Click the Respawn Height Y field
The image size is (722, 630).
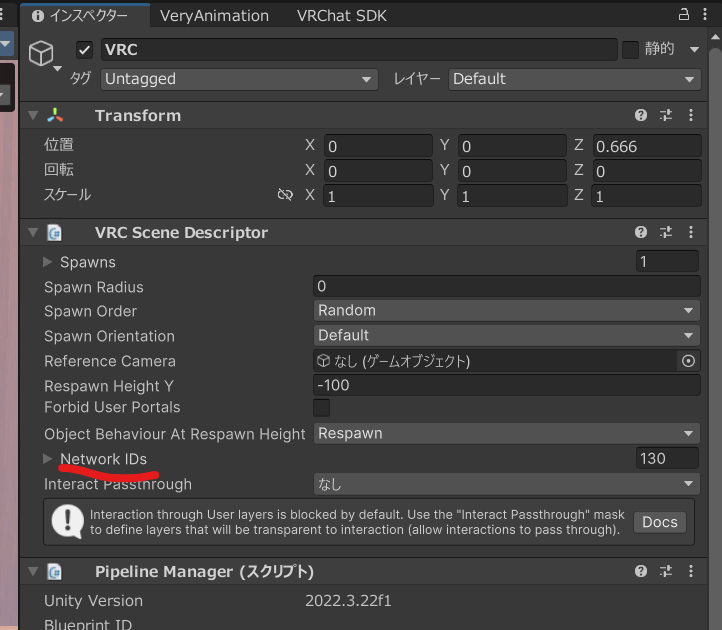[506, 385]
